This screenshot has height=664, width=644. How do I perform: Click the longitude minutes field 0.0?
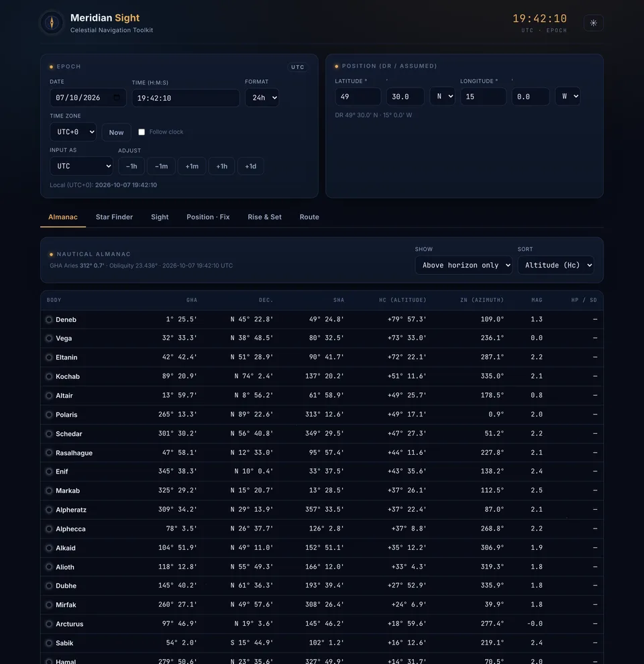coord(531,97)
